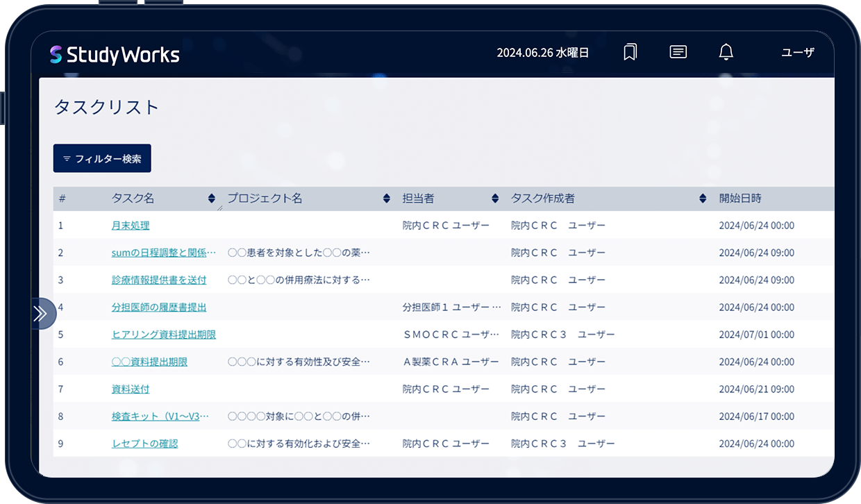
Task: Open the ヒアリング資料提出期限 task link
Action: (x=164, y=335)
